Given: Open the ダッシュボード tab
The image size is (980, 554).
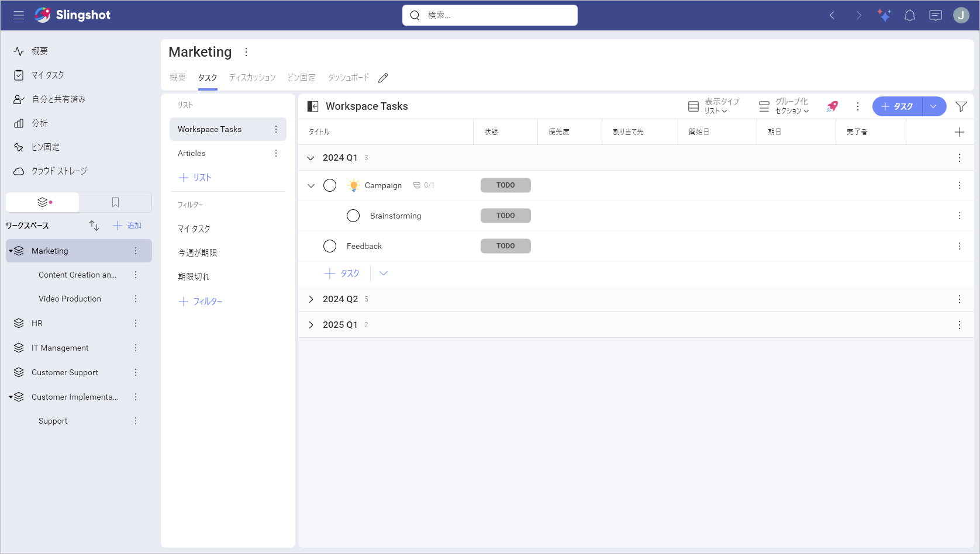Looking at the screenshot, I should (348, 78).
